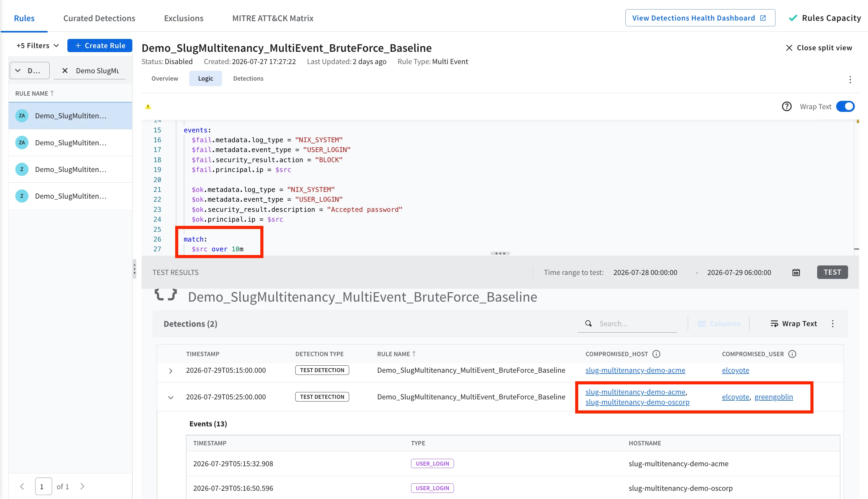
Task: Open the Logic tab of the rule
Action: click(x=206, y=78)
